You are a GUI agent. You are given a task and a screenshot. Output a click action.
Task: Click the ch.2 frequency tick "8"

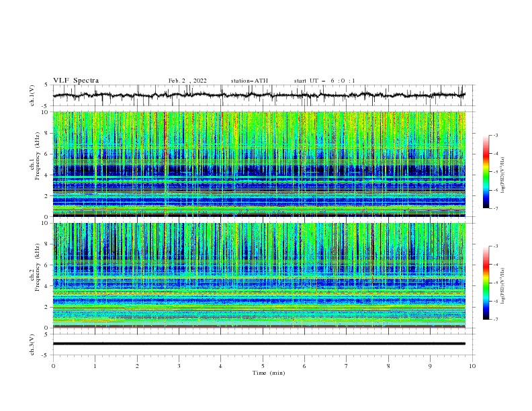(x=48, y=244)
